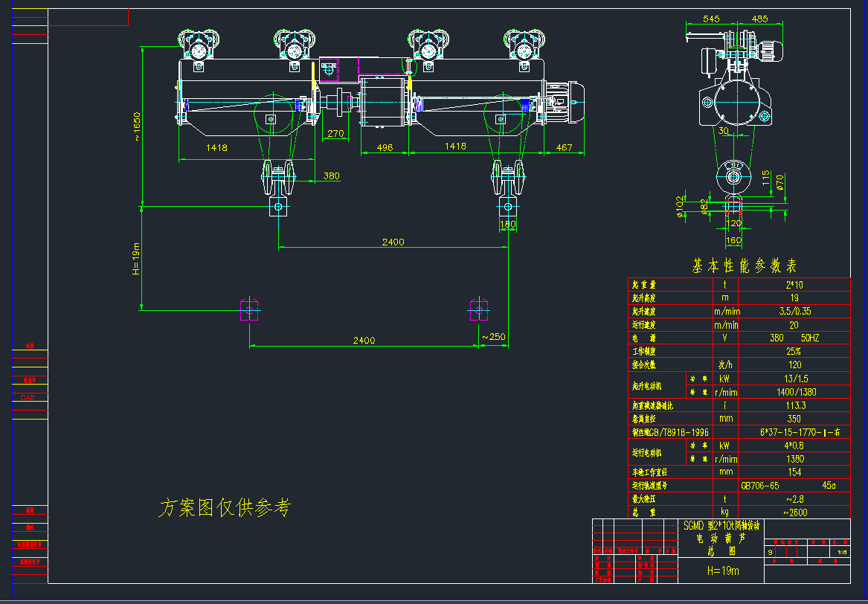Click the ~2600 total weight value cell
Viewport: 868px width, 604px height.
[794, 513]
